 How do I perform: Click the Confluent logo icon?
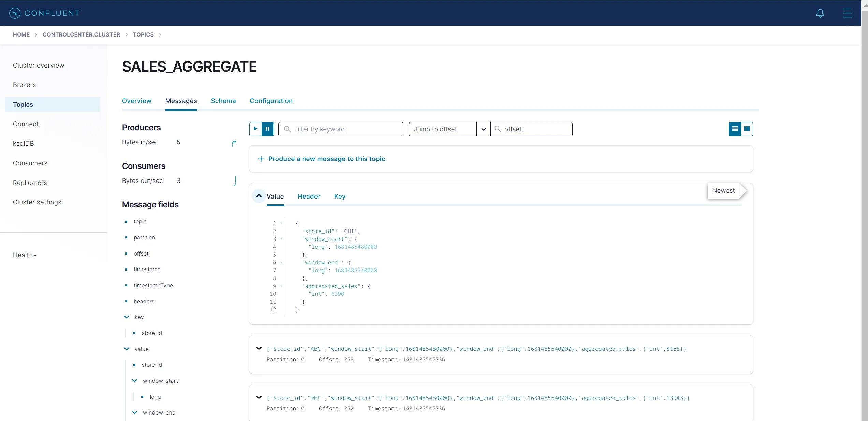pyautogui.click(x=15, y=13)
